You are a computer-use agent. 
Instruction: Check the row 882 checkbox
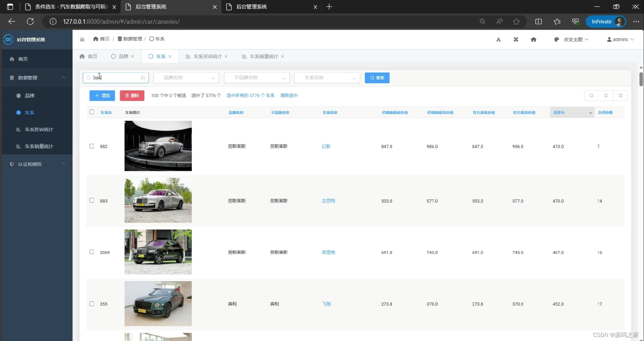pyautogui.click(x=92, y=146)
